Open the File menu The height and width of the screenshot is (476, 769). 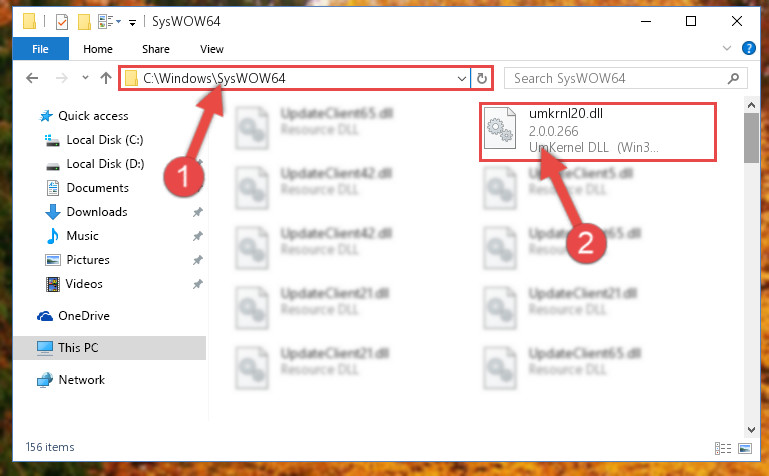click(x=41, y=49)
